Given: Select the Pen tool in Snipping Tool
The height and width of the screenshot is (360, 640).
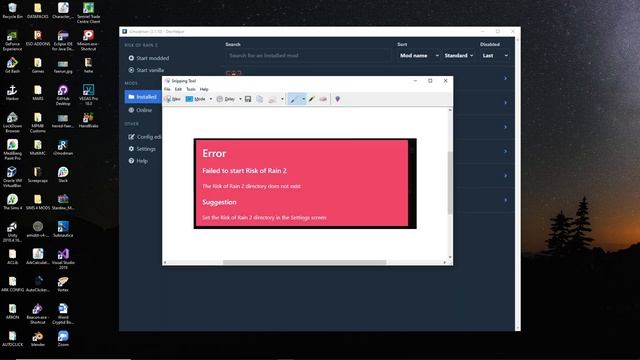Looking at the screenshot, I should coord(293,99).
